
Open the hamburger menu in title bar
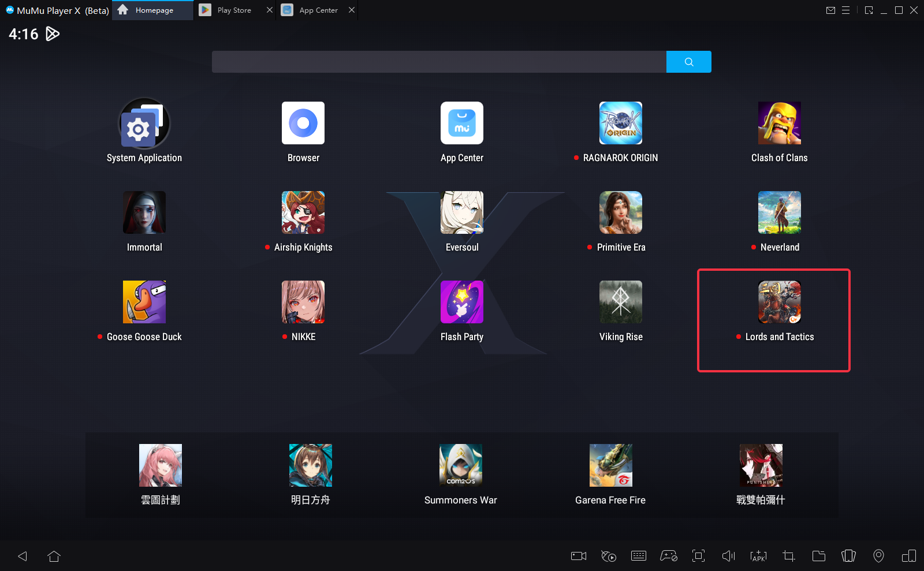coord(846,10)
